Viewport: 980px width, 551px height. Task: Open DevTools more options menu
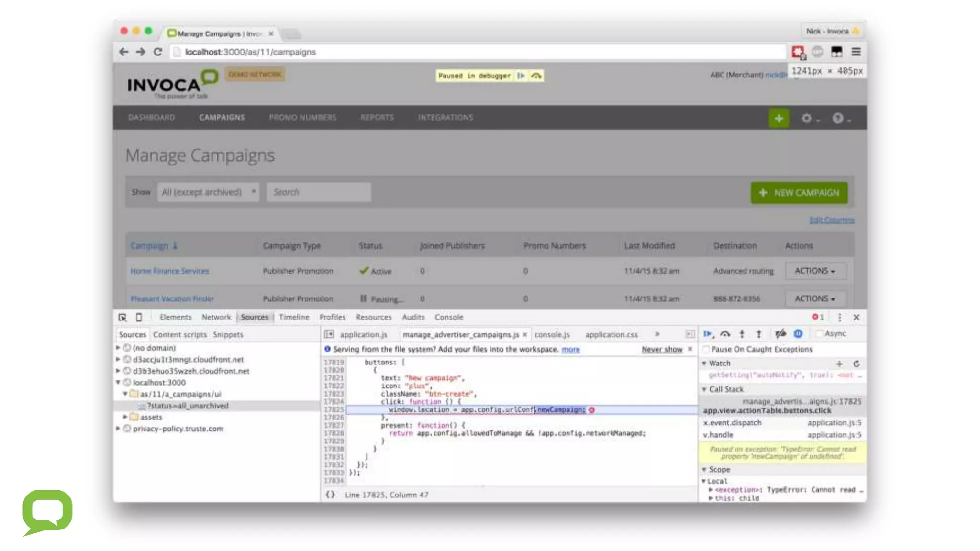tap(840, 317)
